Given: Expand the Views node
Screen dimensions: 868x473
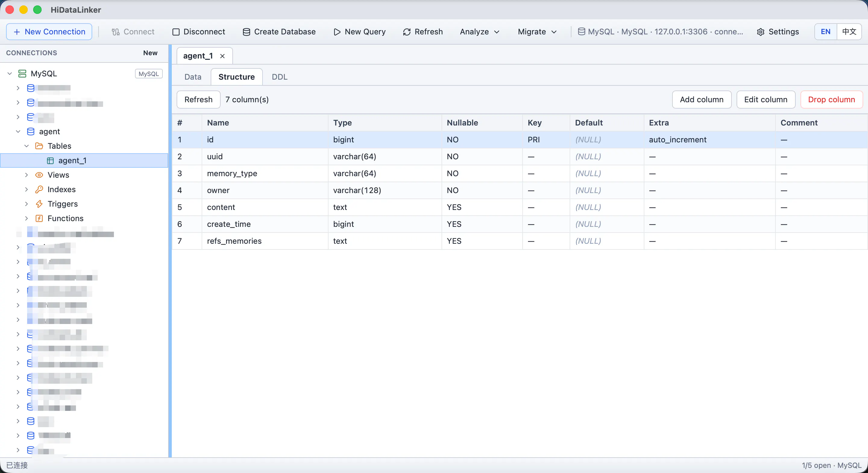Looking at the screenshot, I should [x=27, y=175].
